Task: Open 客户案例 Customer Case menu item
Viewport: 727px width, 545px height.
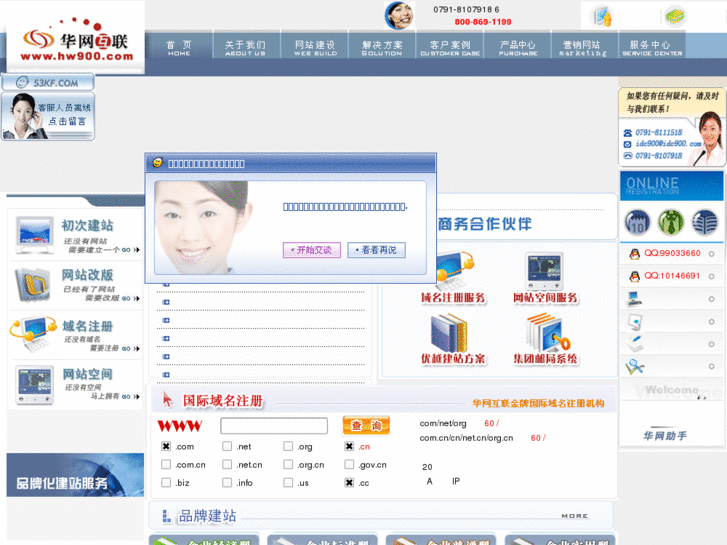Action: (x=450, y=48)
